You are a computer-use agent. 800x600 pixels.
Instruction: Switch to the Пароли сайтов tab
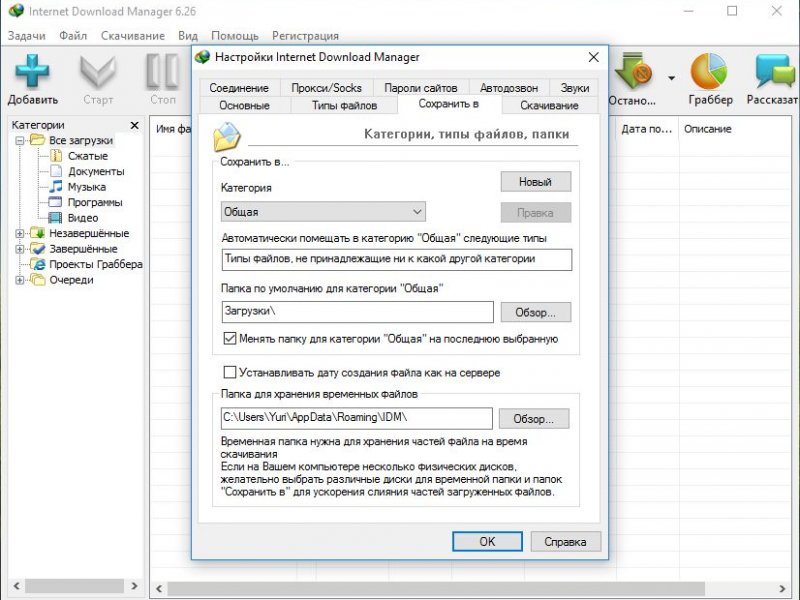(x=420, y=88)
